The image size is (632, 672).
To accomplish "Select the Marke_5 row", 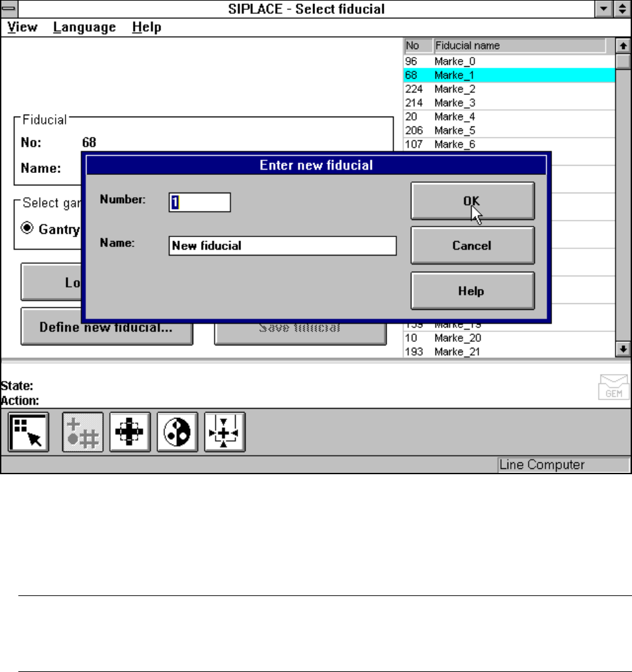I will [509, 130].
